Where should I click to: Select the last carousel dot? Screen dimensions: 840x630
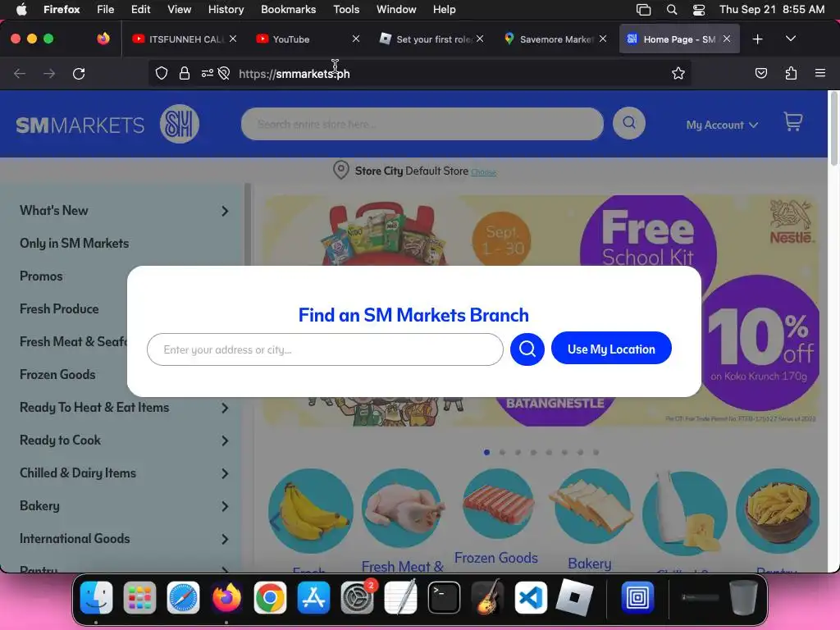pos(596,453)
